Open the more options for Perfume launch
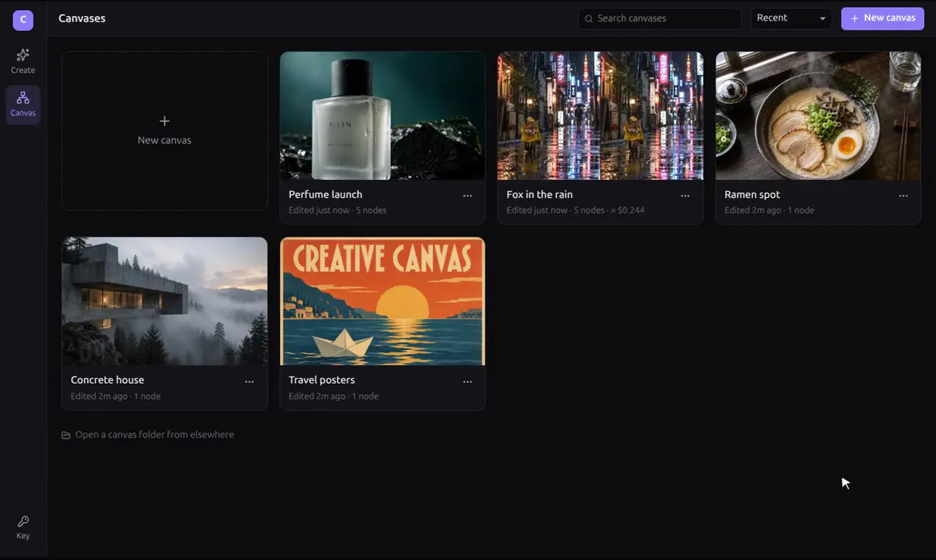Screen dimensions: 936x560 pos(467,196)
